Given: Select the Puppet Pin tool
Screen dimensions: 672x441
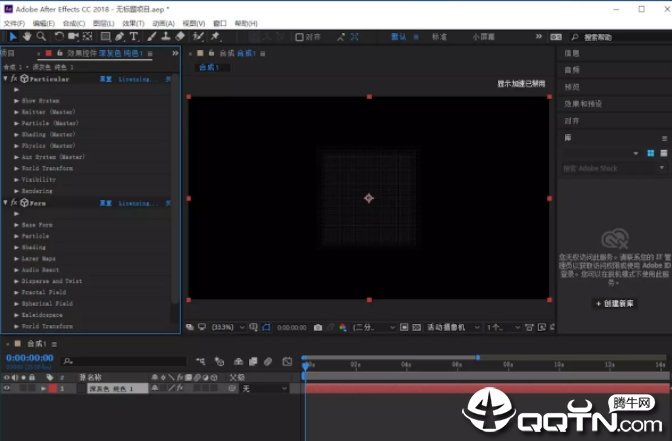Looking at the screenshot, I should pyautogui.click(x=215, y=37).
